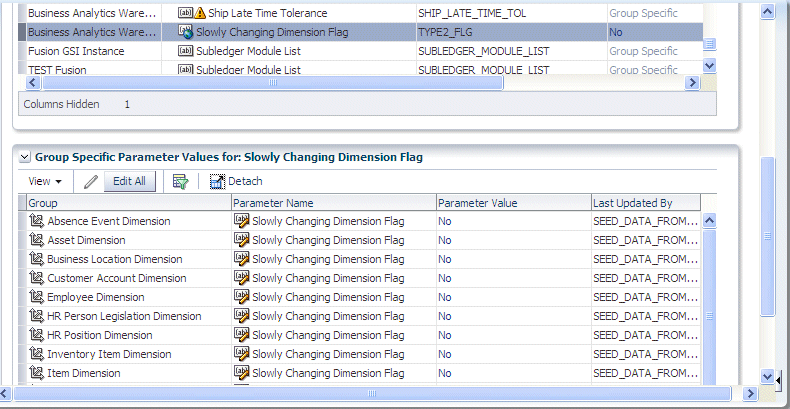Click upper table scroll left arrow

(33, 83)
